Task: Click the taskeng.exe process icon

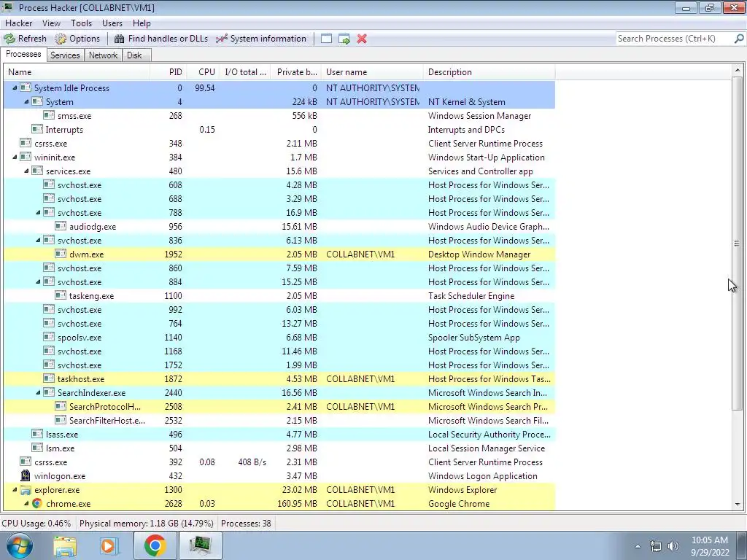Action: (x=61, y=295)
